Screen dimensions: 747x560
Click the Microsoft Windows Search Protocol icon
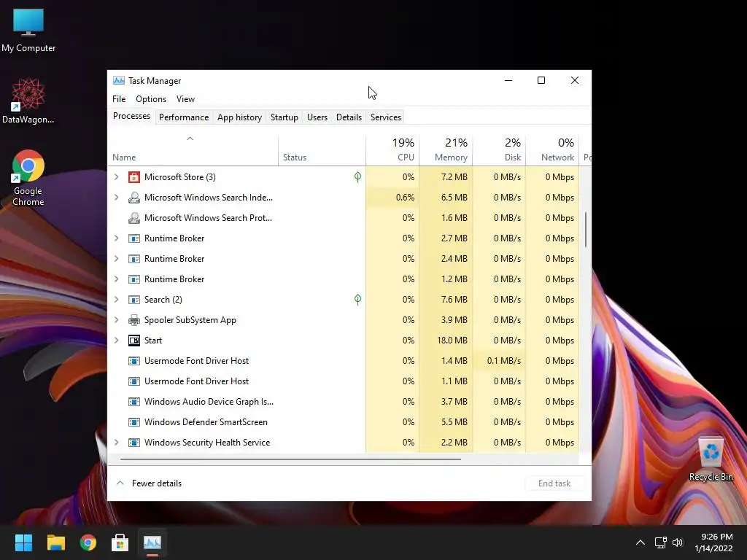tap(134, 218)
